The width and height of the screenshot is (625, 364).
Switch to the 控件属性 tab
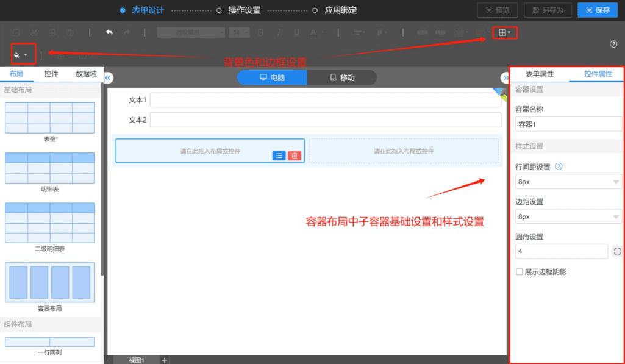pos(598,74)
